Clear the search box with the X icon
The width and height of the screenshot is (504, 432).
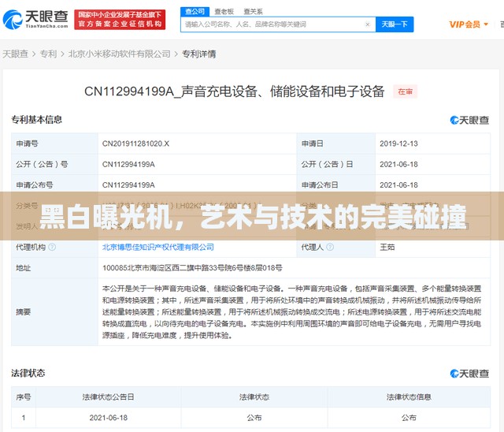(x=368, y=24)
